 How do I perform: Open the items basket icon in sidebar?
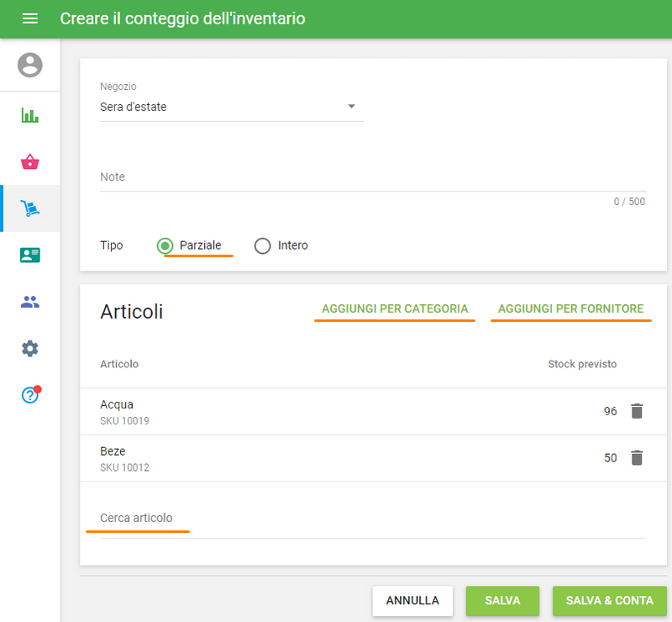pyautogui.click(x=30, y=162)
